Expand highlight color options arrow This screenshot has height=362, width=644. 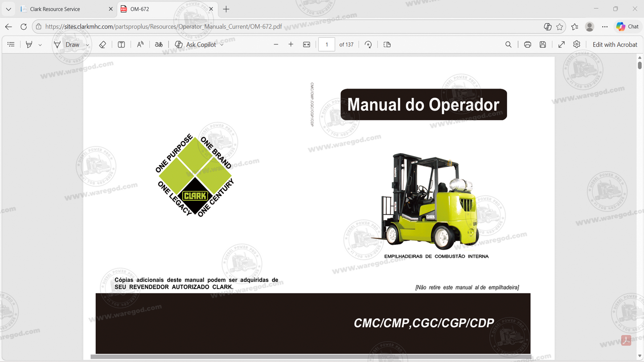40,45
